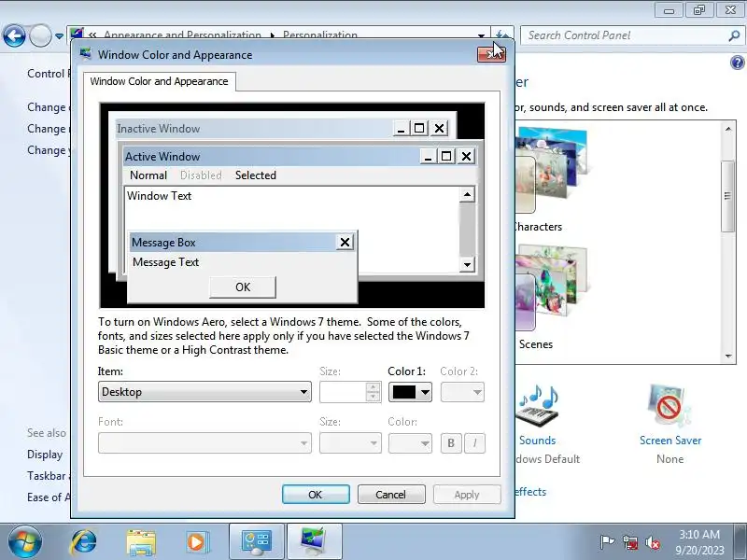Click the Sounds link in Personalization
The width and height of the screenshot is (747, 560).
pos(538,441)
